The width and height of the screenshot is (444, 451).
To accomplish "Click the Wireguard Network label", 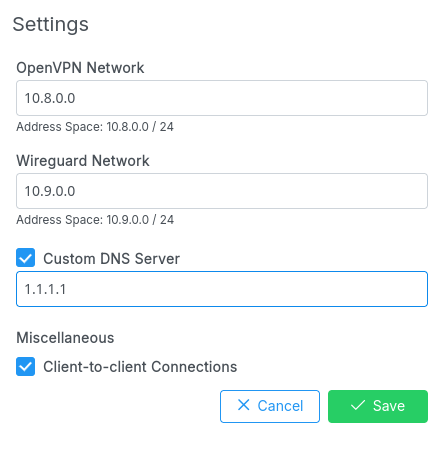I will pos(83,161).
